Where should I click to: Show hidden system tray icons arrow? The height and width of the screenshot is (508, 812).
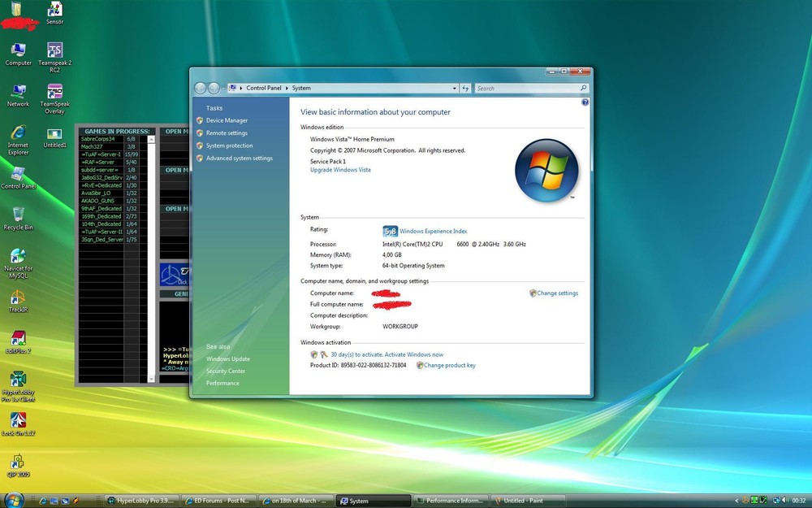[736, 501]
